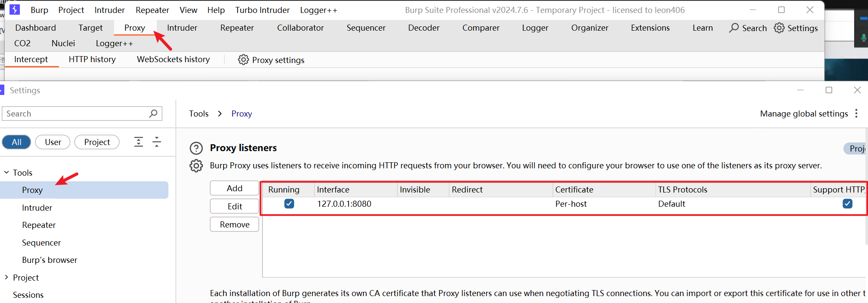Viewport: 868px width, 303px height.
Task: Click the Remove listener button
Action: (x=234, y=224)
